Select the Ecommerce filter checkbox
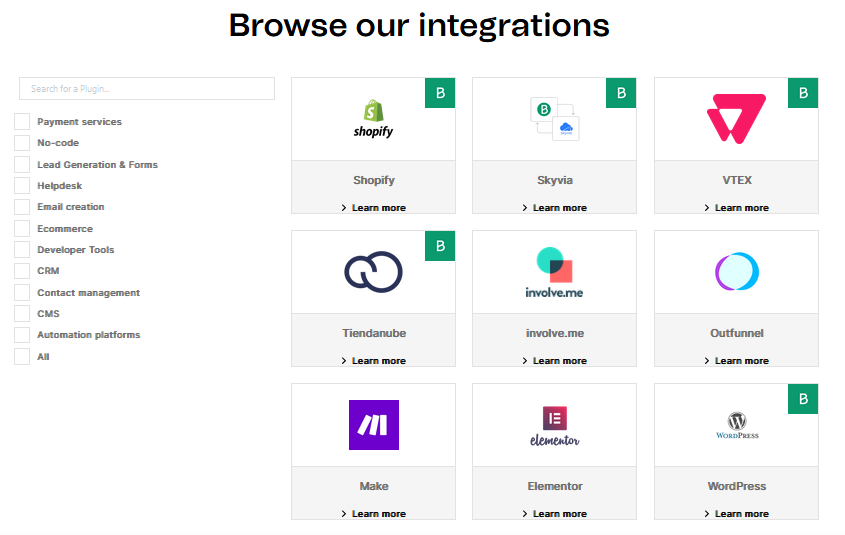This screenshot has height=535, width=845. point(22,228)
